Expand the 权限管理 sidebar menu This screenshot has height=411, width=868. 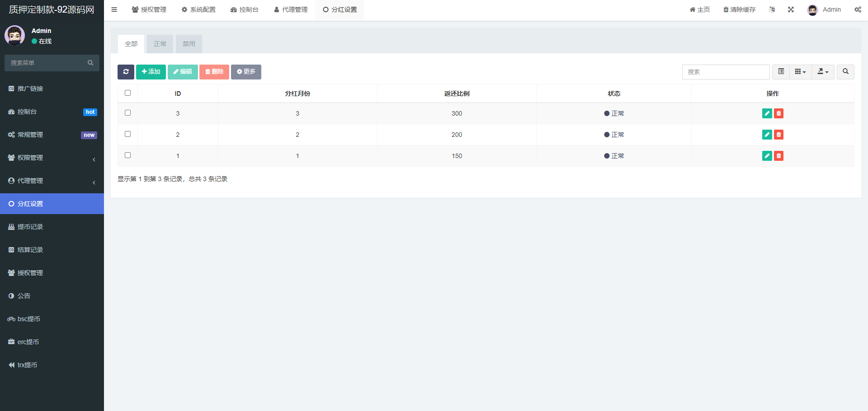pyautogui.click(x=52, y=158)
